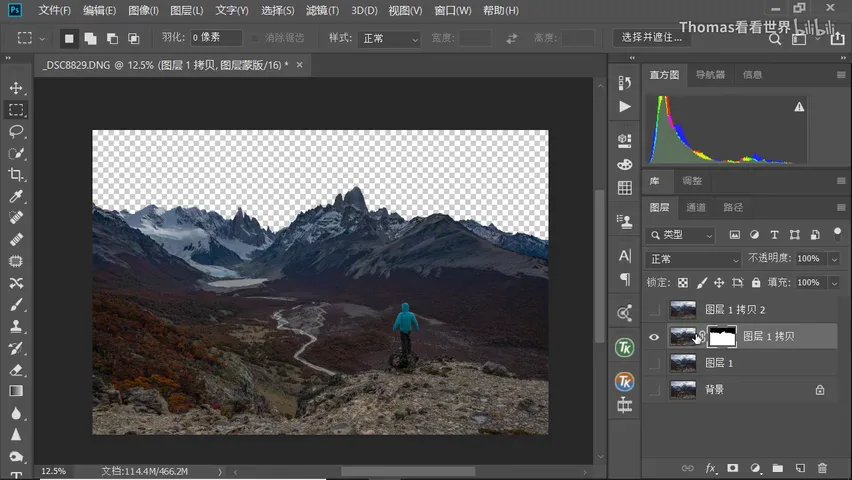Open the 图层(L) menu

coord(186,10)
